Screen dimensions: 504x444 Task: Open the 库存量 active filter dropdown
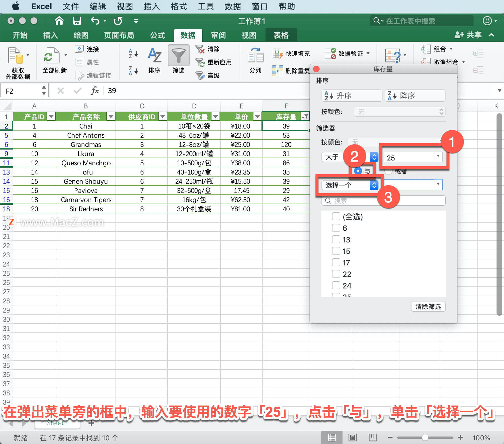pyautogui.click(x=305, y=116)
